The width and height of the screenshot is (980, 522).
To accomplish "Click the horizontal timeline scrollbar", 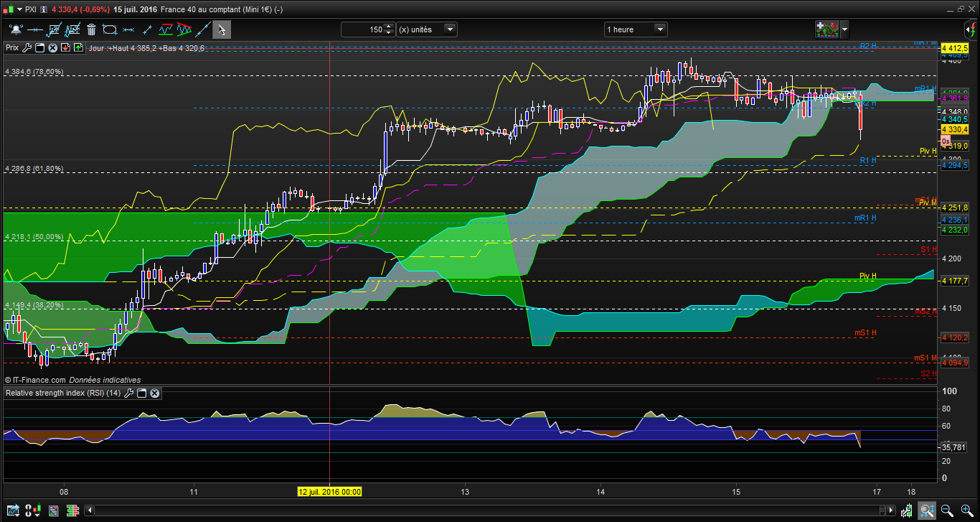I will [488, 511].
